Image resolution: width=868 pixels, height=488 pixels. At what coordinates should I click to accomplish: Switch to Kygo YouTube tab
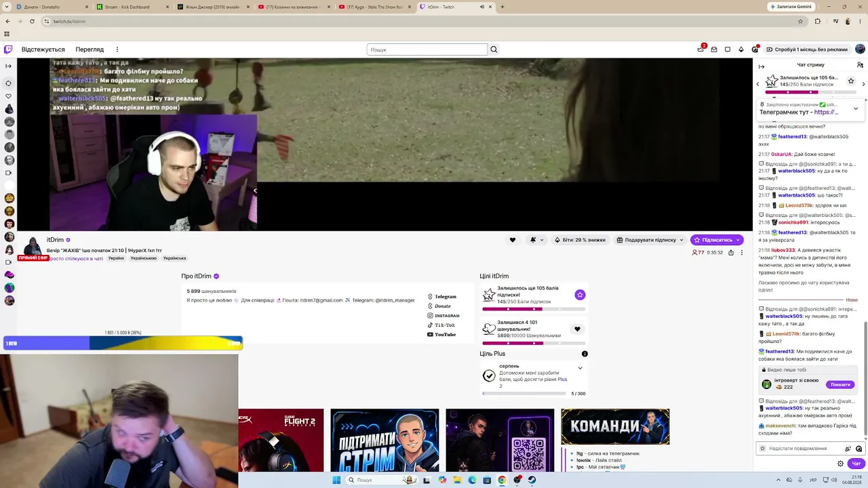[374, 7]
